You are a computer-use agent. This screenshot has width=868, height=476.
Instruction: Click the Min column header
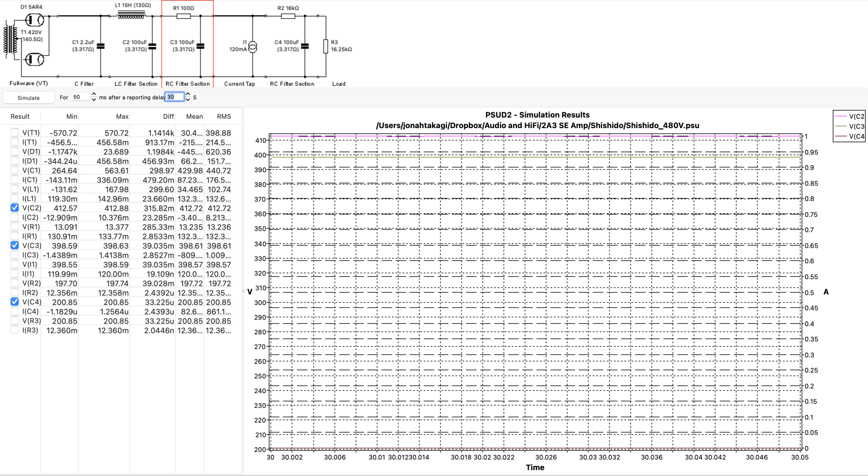click(72, 116)
